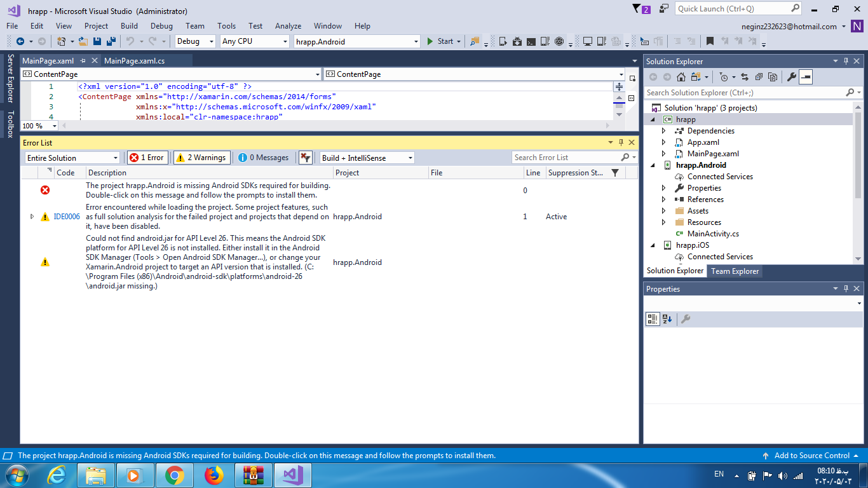Clear all filters in Error List
This screenshot has width=868, height=488.
click(x=306, y=158)
